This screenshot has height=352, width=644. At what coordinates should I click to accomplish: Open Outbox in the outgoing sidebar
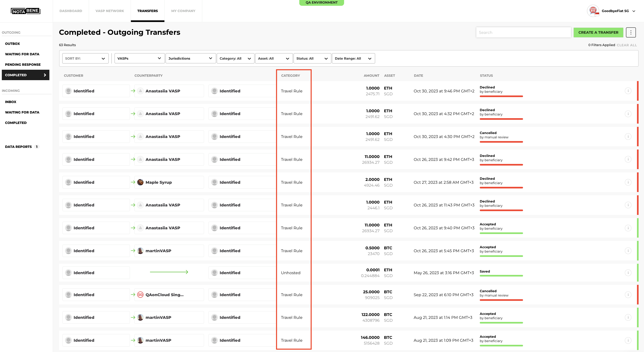pyautogui.click(x=12, y=43)
